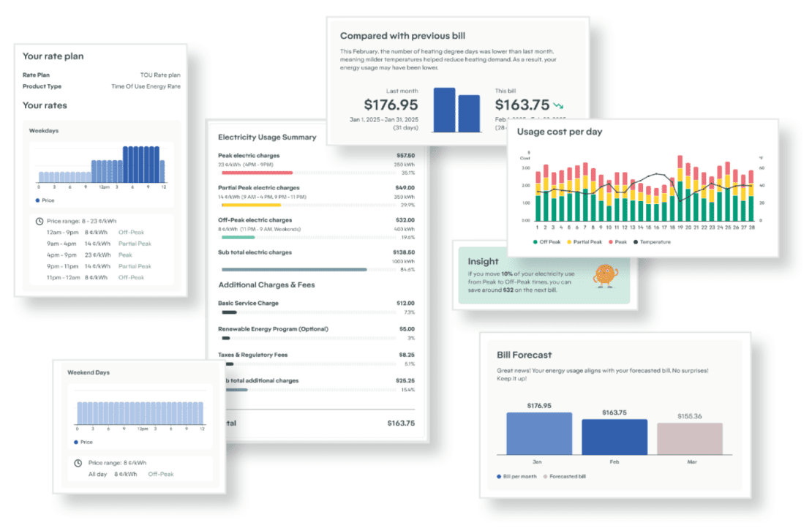Viewport: 812px width, 531px height.
Task: Click the Partial Peak electric charges row
Action: (x=317, y=197)
